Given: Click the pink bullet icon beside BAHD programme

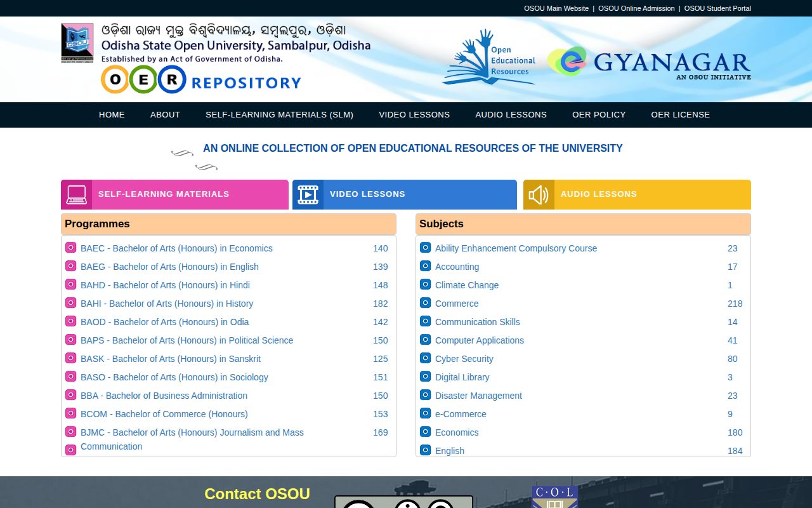Looking at the screenshot, I should point(71,284).
